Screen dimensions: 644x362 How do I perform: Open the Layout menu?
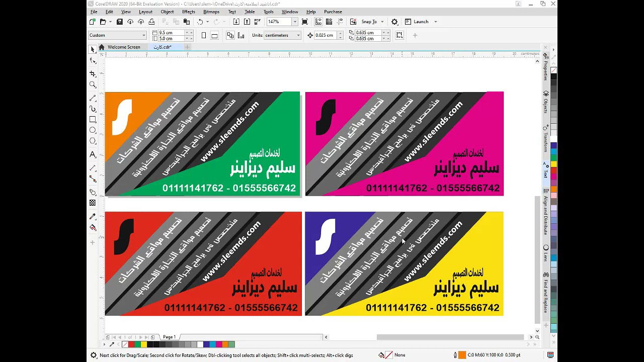[145, 12]
